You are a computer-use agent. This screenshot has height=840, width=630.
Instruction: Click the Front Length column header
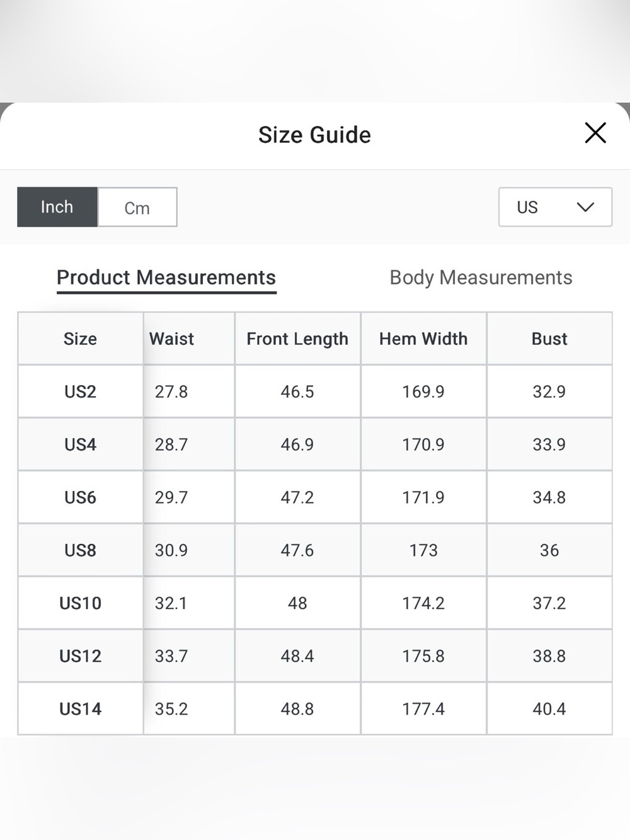coord(297,338)
